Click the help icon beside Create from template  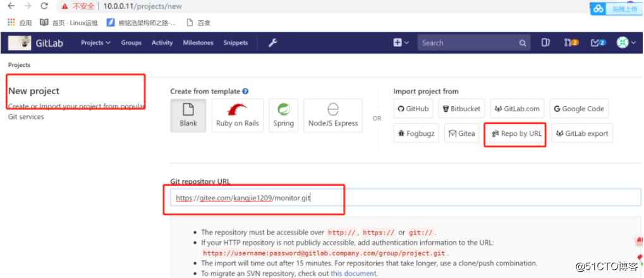click(x=245, y=92)
